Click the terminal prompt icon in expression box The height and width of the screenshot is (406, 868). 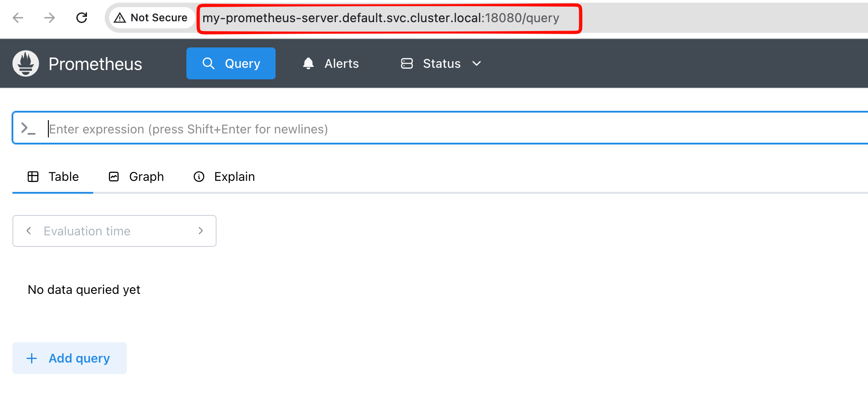coord(28,129)
